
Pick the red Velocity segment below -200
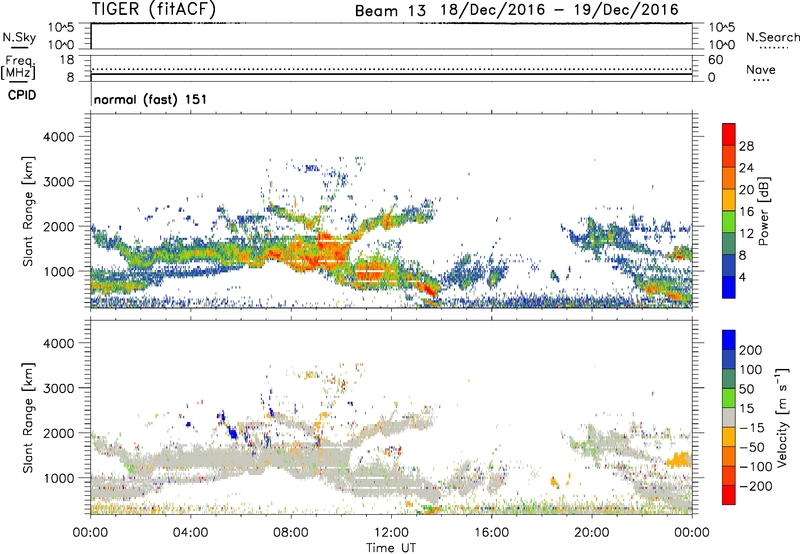729,495
